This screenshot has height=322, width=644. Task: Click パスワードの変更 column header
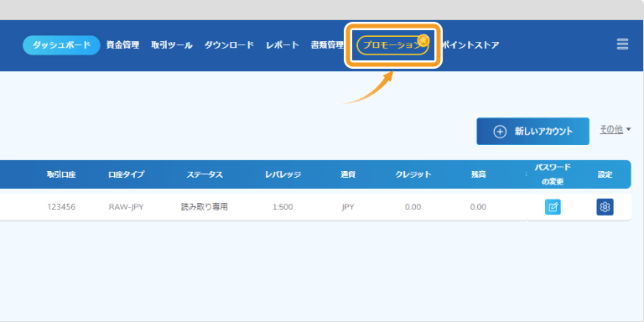[553, 174]
